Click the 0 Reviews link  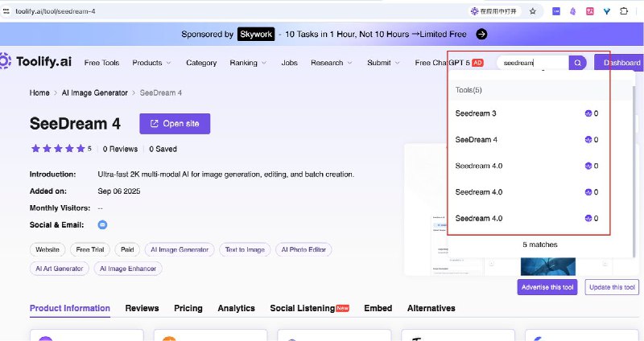point(120,149)
